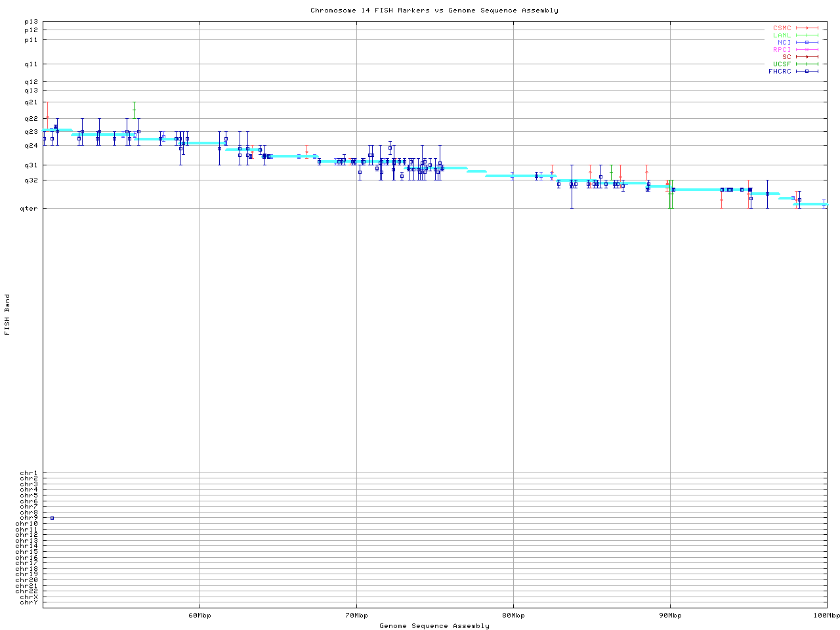This screenshot has width=840, height=630.
Task: Click the p13 band label
Action: click(31, 22)
